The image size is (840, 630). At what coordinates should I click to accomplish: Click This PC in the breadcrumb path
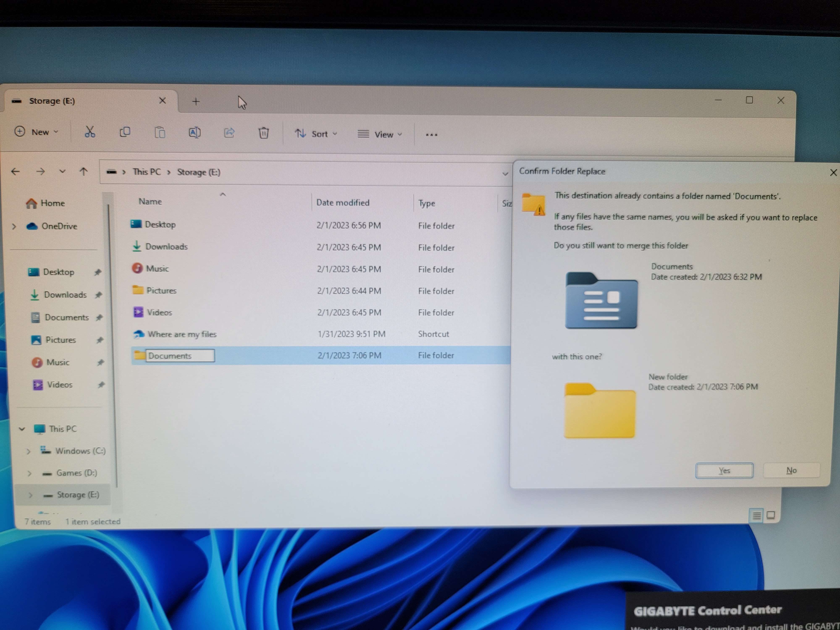click(x=147, y=172)
